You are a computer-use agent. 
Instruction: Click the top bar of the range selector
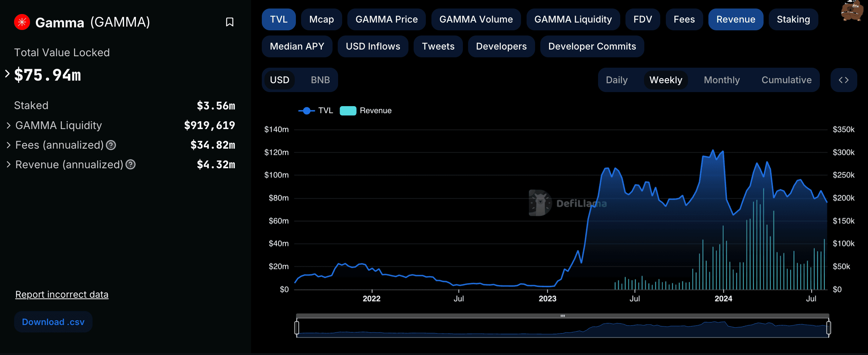(x=562, y=316)
